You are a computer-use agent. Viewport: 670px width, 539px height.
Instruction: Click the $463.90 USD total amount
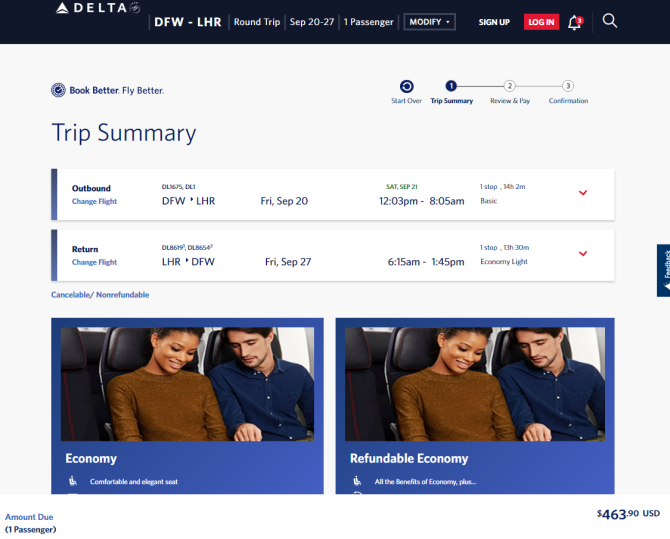[628, 514]
